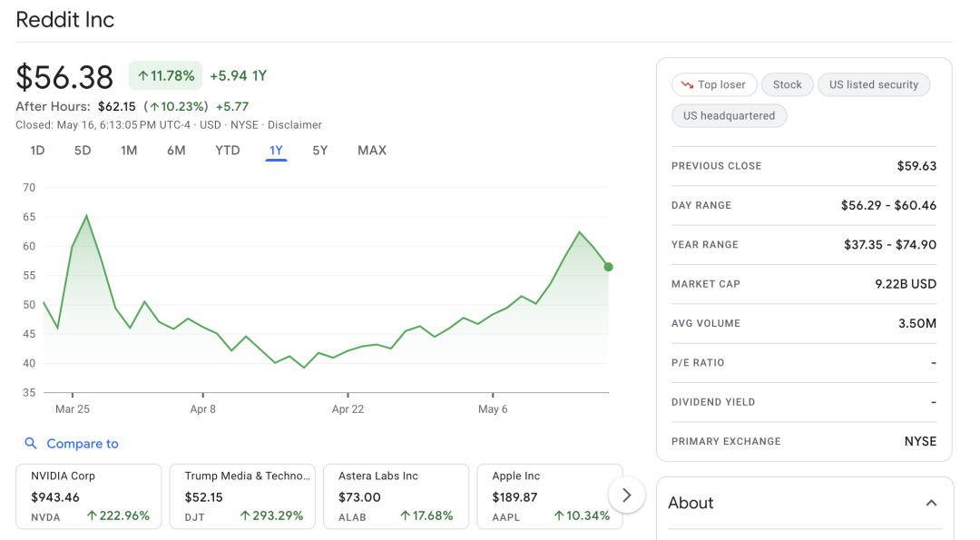This screenshot has height=540, width=980.
Task: Switch chart to the 5D range
Action: (83, 151)
